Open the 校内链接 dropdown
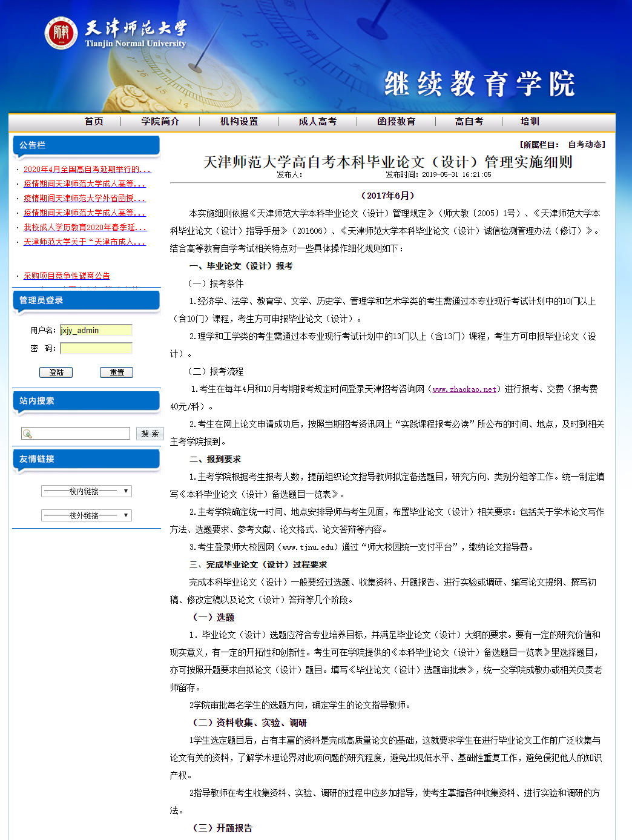Viewport: 632px width, 840px height. 86,491
